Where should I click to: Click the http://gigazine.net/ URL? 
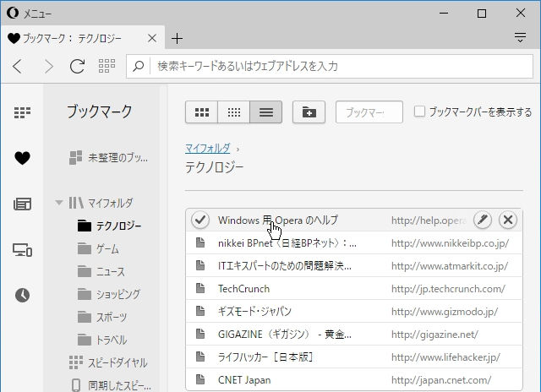pos(434,335)
